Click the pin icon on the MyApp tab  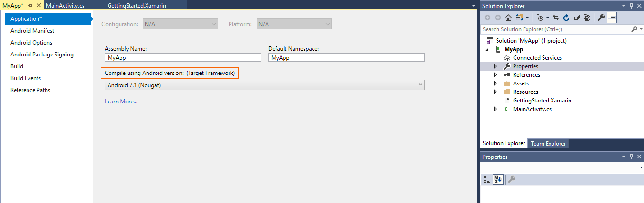(30, 5)
